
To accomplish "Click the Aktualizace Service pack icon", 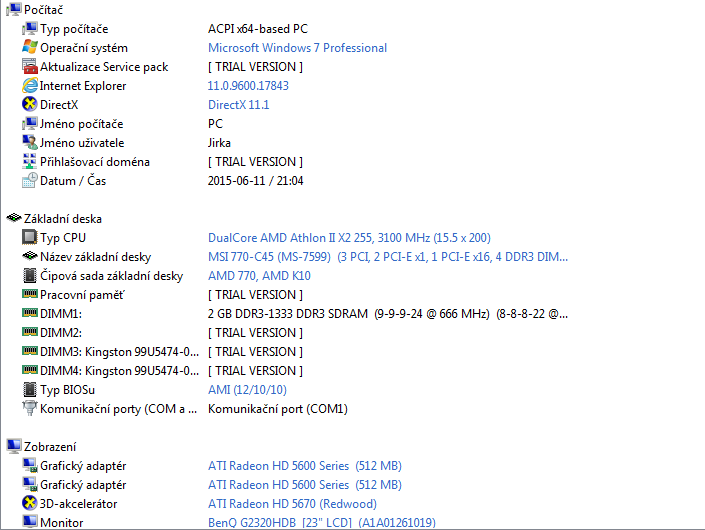I will pos(30,67).
